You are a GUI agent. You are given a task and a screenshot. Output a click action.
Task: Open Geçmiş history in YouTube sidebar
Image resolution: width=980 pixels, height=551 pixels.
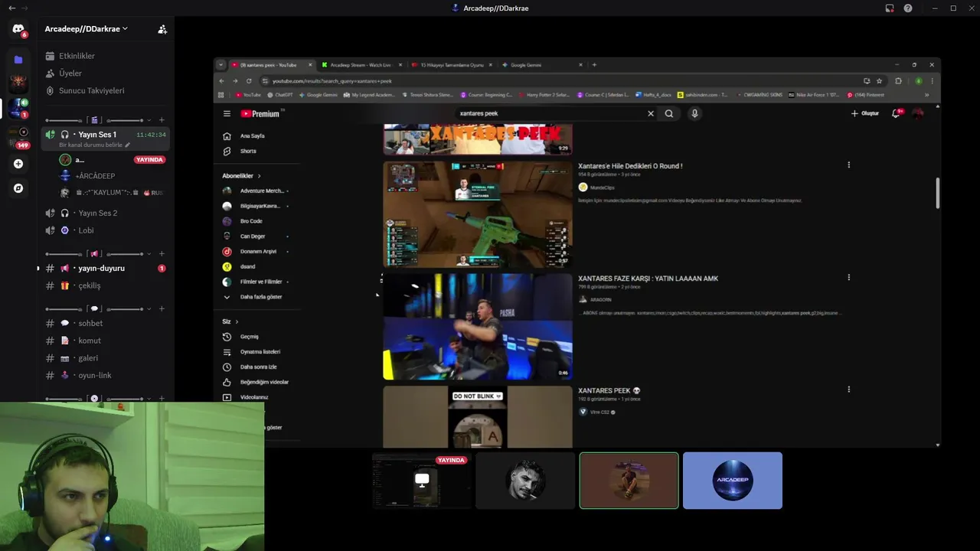250,337
